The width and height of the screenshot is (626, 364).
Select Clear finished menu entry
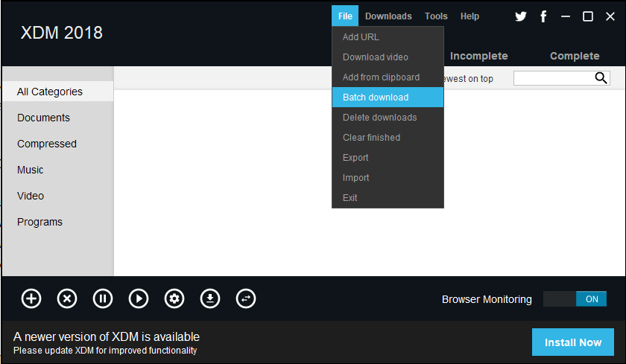click(x=388, y=138)
